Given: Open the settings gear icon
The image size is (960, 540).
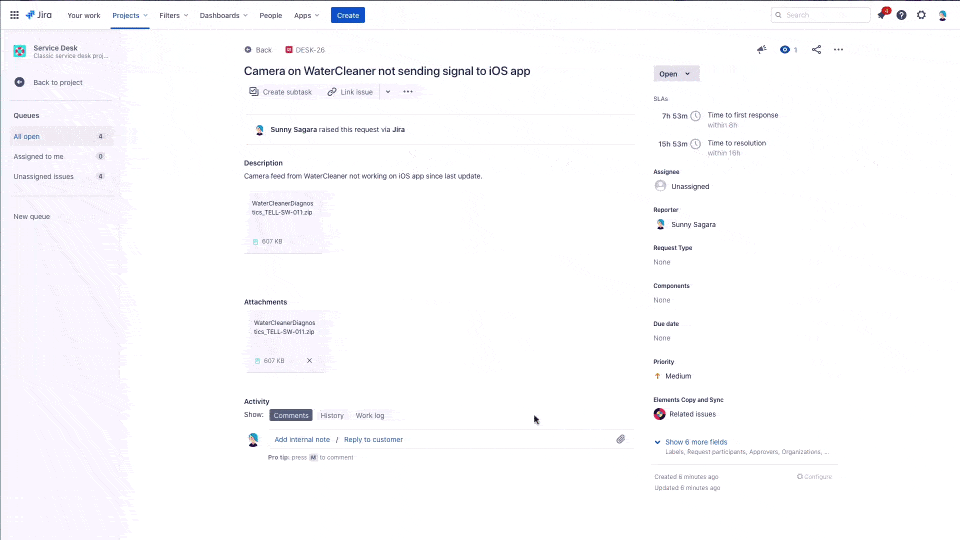Looking at the screenshot, I should coord(921,15).
